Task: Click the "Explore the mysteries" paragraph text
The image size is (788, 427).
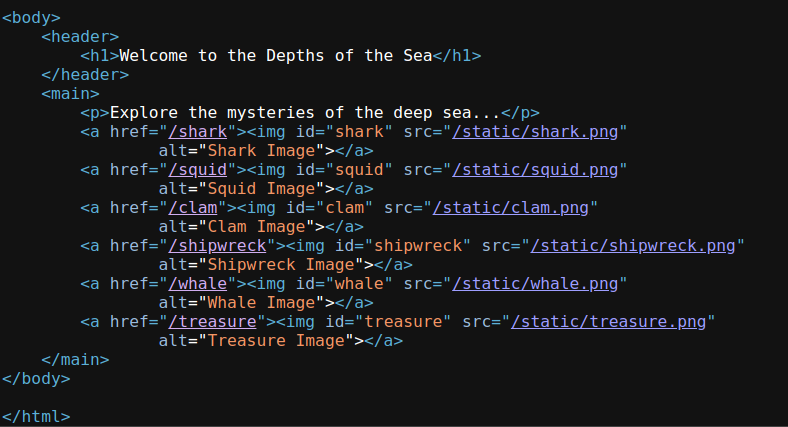Action: [305, 113]
